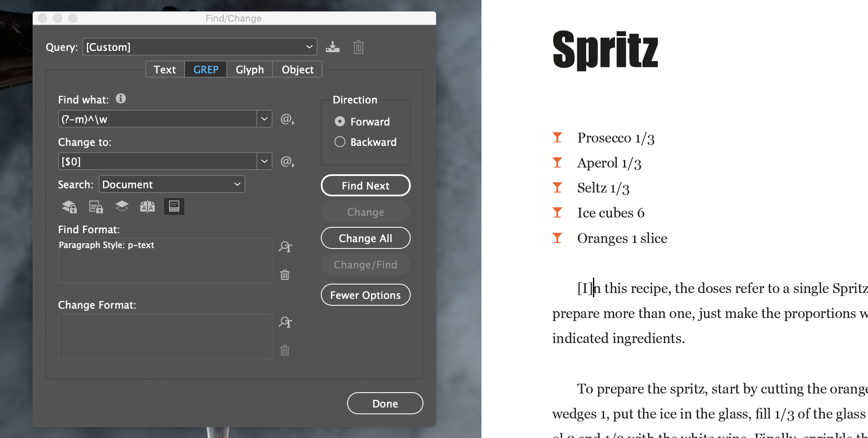The height and width of the screenshot is (438, 868).
Task: Select the Backward direction radio button
Action: [x=339, y=142]
